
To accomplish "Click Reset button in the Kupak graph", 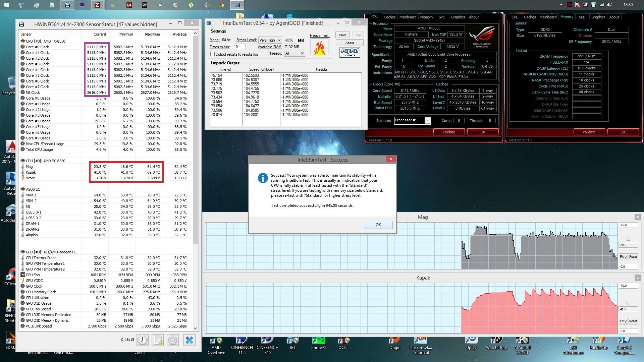I will 633,321.
